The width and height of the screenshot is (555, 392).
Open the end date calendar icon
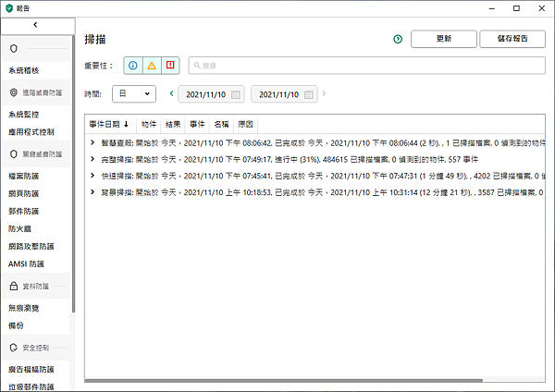[309, 94]
